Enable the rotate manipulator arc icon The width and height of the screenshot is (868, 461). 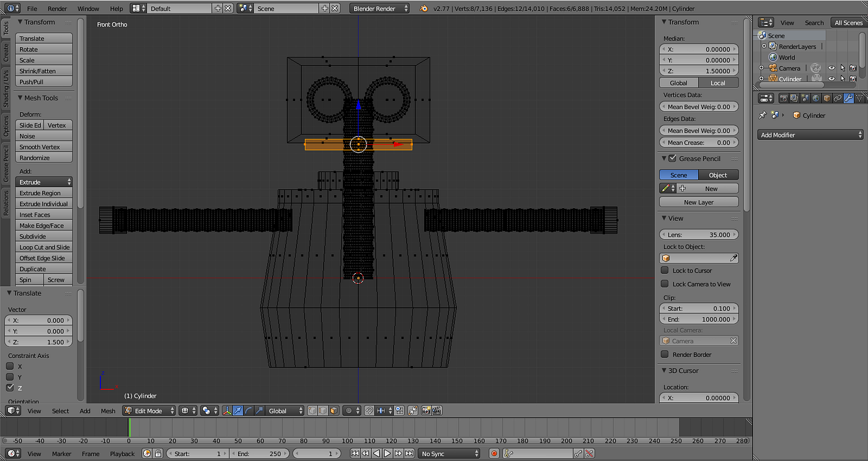[x=249, y=411]
